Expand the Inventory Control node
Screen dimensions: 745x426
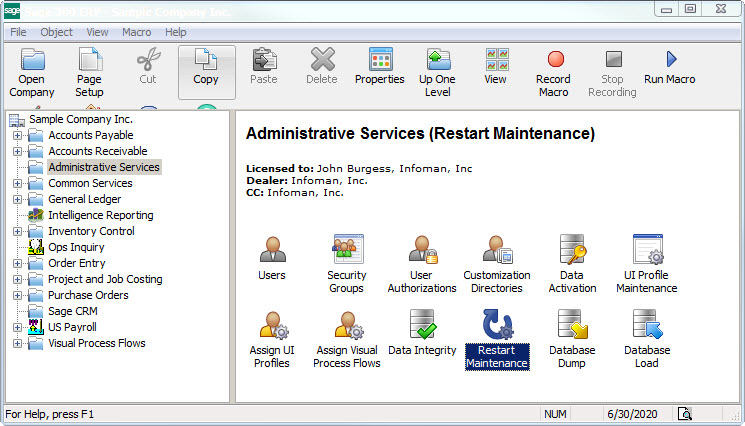pos(18,231)
